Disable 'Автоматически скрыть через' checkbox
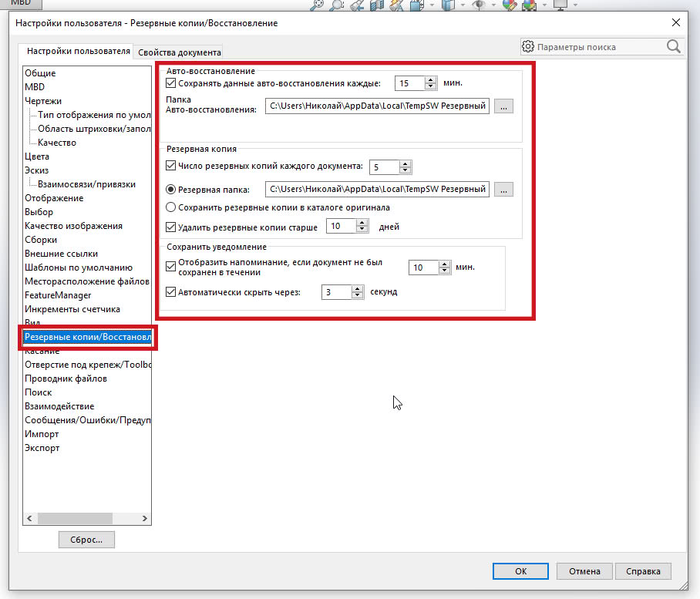Image resolution: width=700 pixels, height=599 pixels. 171,292
